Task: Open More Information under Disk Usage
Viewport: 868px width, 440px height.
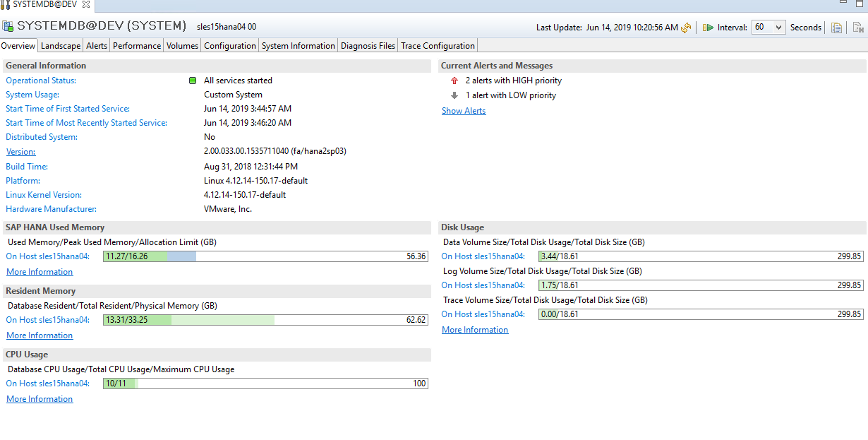Action: coord(475,330)
